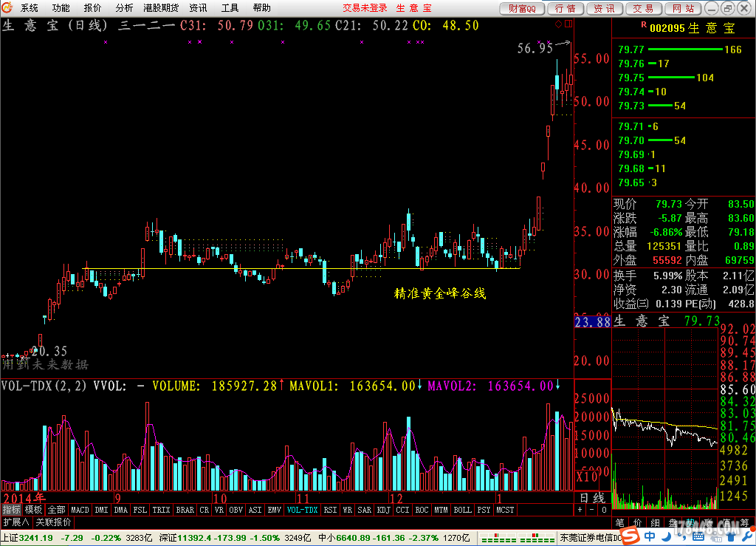Viewport: 756px width, 546px height.
Task: Toggle the punctuation mode icon on IME bar
Action: [682, 537]
